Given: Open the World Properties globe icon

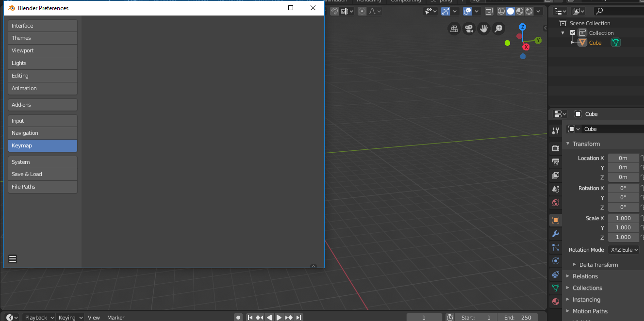Looking at the screenshot, I should pos(555,203).
